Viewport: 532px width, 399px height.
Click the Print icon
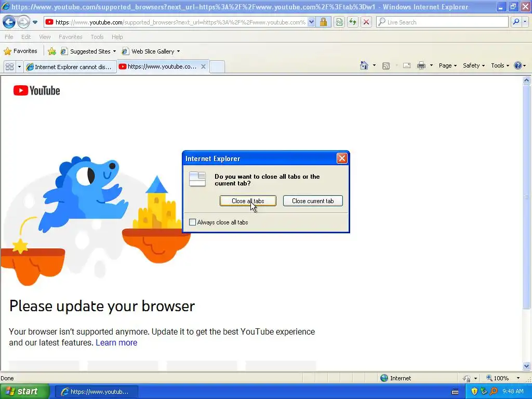coord(421,65)
